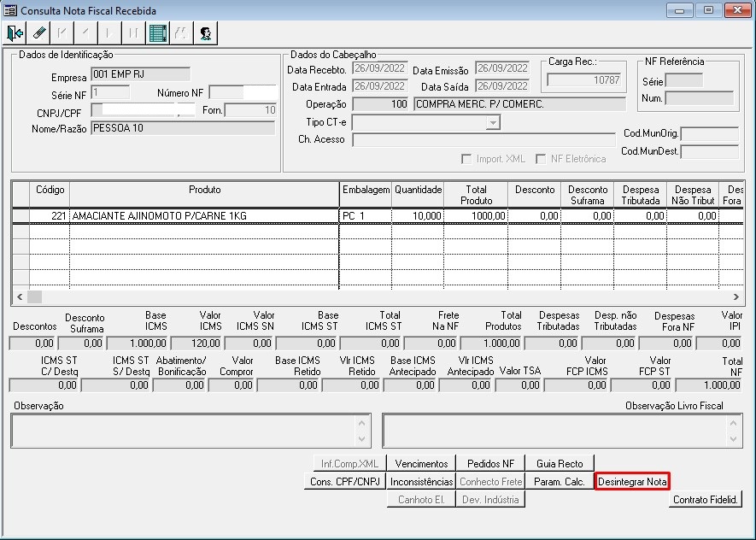Click the Canhoto El. button

421,500
